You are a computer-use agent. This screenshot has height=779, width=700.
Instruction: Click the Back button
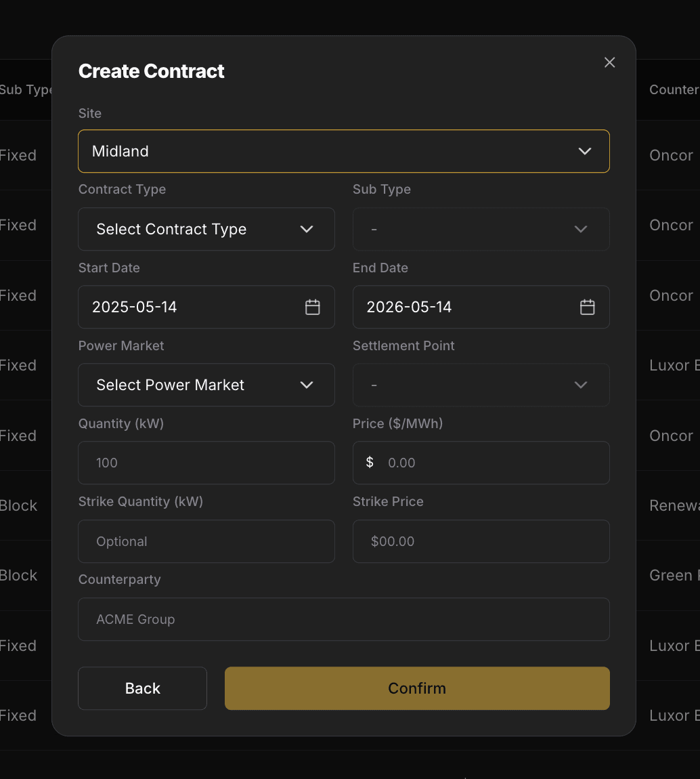coord(142,688)
